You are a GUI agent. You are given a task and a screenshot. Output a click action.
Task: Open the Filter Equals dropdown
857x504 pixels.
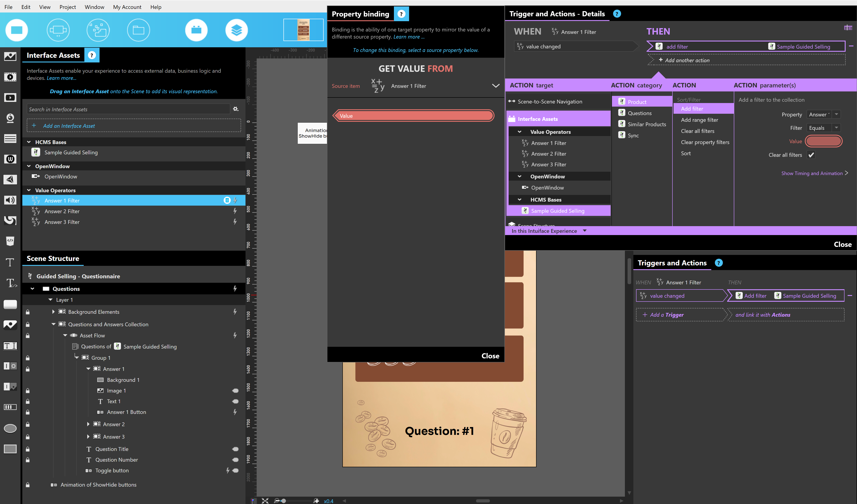(836, 128)
